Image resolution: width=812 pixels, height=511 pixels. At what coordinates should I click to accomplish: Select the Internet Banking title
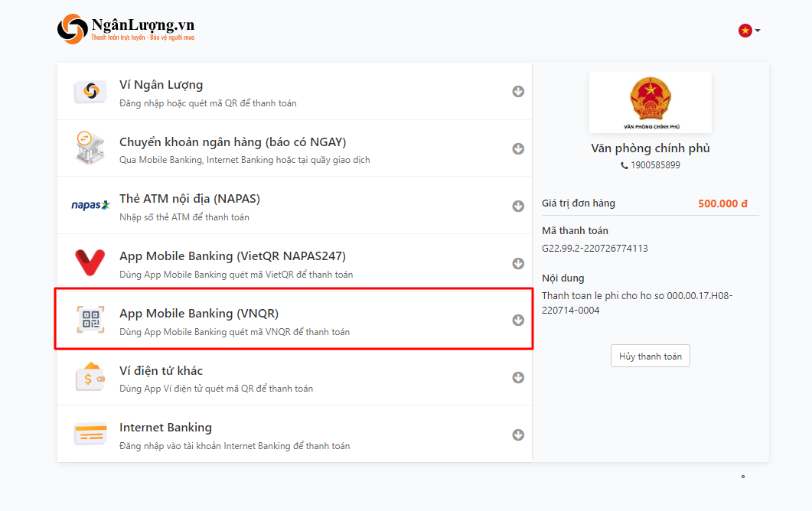click(x=166, y=428)
